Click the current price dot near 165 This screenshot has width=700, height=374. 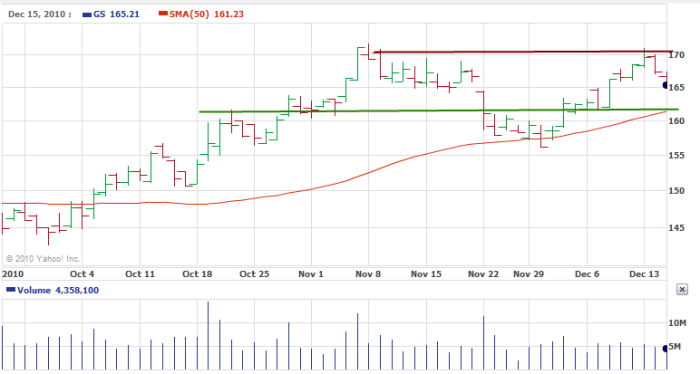click(666, 85)
